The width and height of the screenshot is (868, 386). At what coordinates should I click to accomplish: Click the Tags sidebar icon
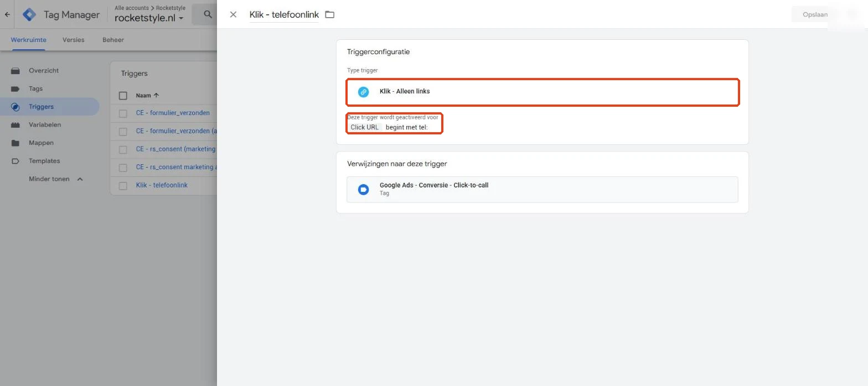15,88
